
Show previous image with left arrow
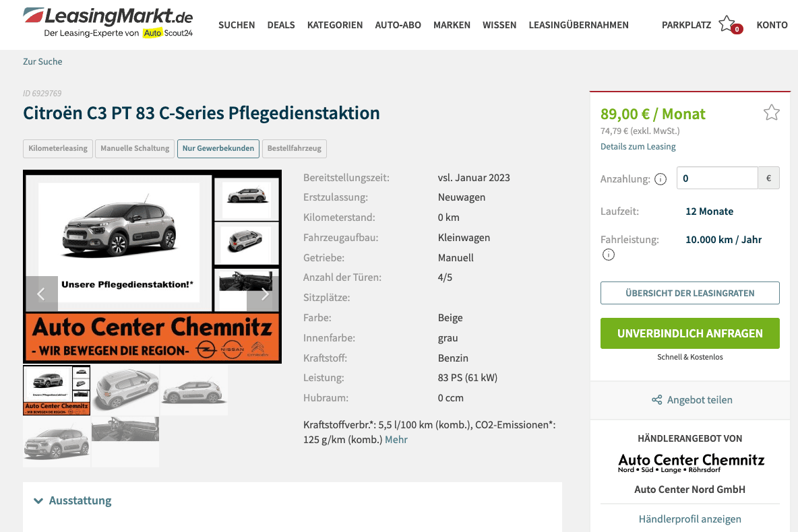pos(41,294)
